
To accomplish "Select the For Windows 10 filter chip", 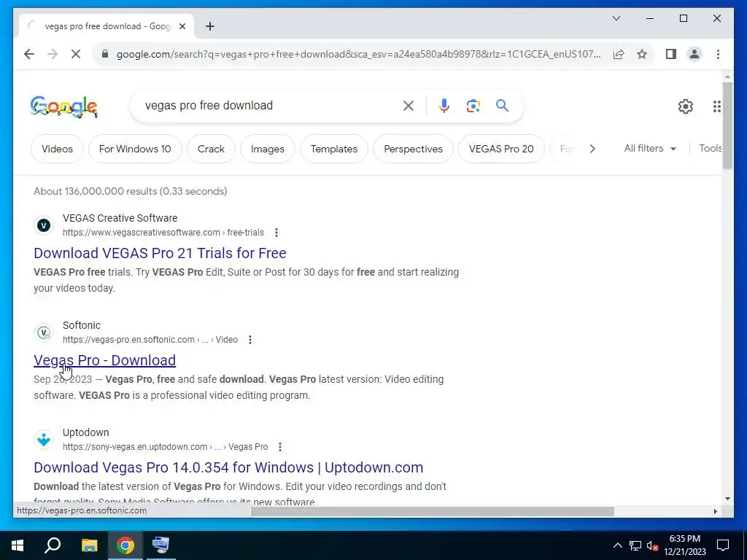I will tap(135, 149).
